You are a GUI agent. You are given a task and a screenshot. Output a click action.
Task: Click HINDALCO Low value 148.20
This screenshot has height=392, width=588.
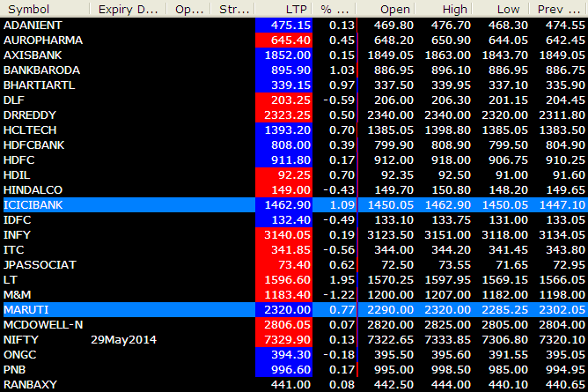[x=508, y=190]
